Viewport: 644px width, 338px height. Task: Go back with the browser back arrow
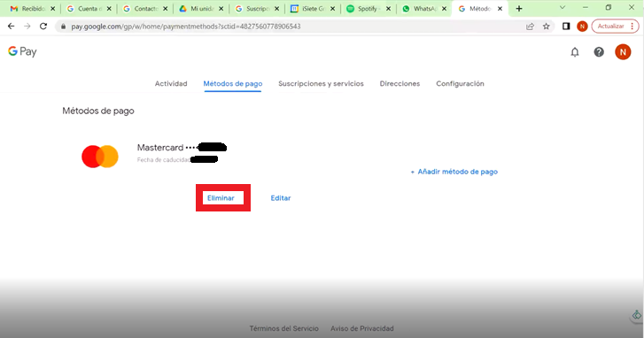(12, 27)
